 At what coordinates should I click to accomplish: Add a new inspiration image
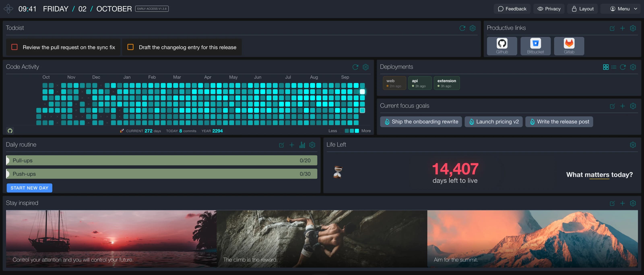[622, 203]
